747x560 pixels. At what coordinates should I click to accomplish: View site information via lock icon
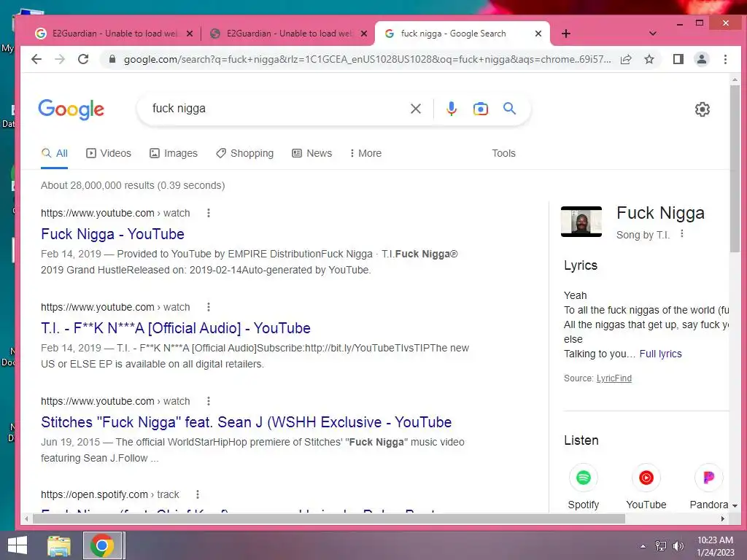[112, 59]
